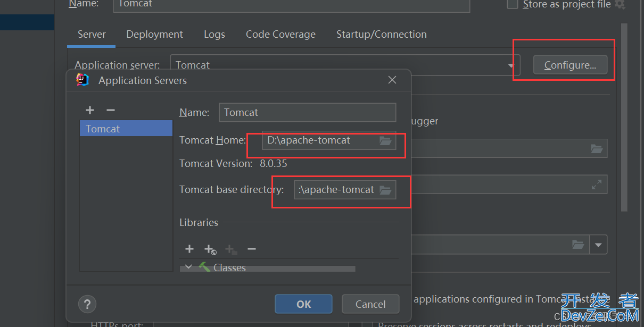This screenshot has width=644, height=327.
Task: Open help with question mark icon
Action: pyautogui.click(x=87, y=305)
